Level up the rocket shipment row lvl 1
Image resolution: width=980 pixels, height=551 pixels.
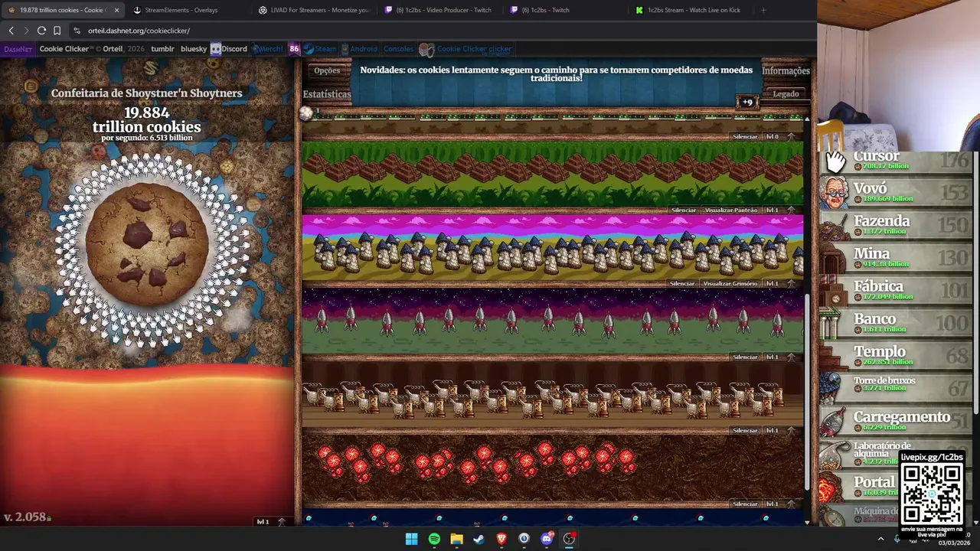click(781, 357)
